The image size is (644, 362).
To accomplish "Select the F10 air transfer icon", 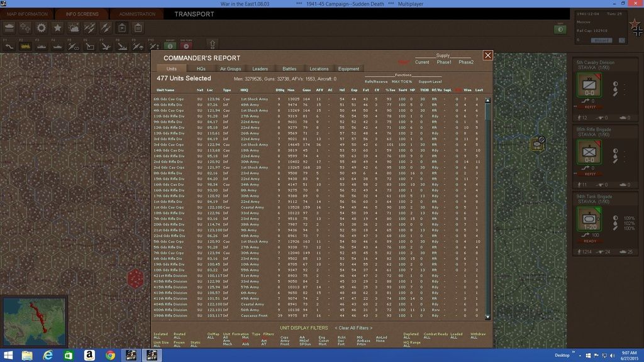I will 154,47.
